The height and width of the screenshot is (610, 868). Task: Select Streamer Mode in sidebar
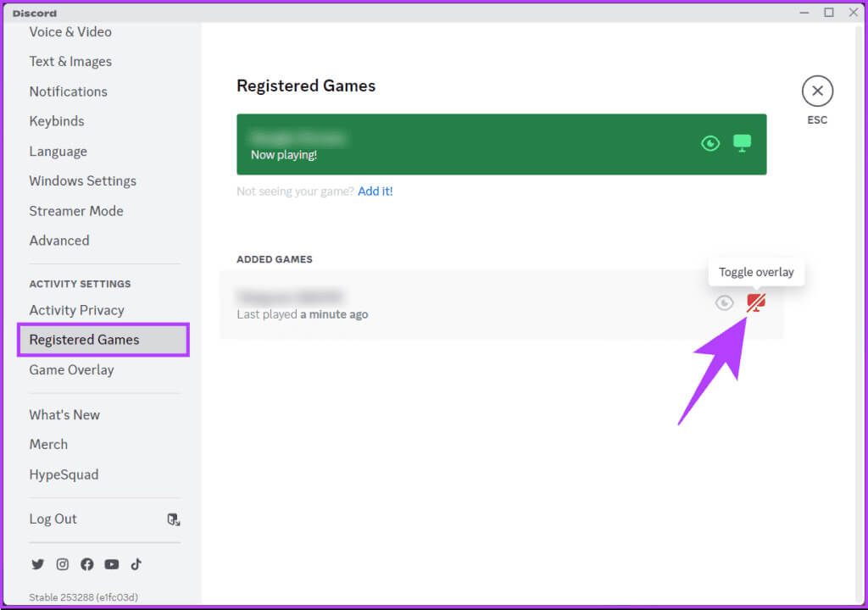76,211
